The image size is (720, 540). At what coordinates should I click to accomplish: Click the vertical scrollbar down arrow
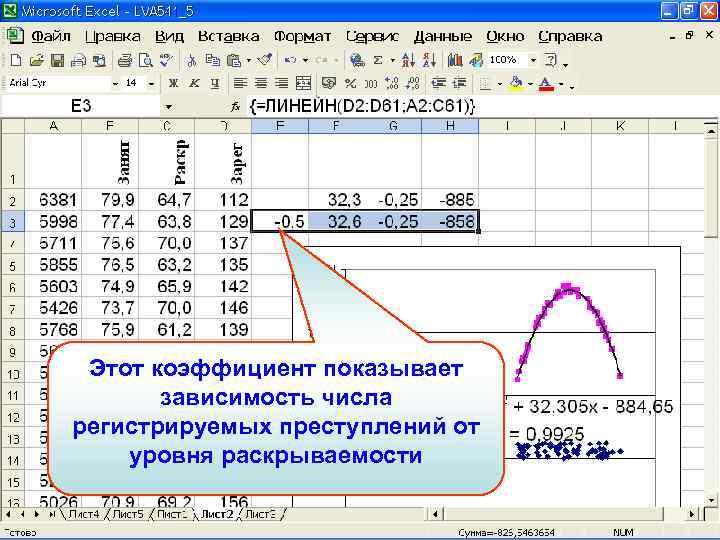point(711,499)
